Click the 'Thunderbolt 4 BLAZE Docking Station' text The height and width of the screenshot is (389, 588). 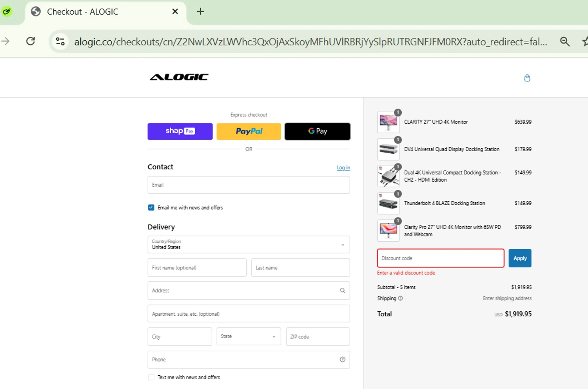445,203
